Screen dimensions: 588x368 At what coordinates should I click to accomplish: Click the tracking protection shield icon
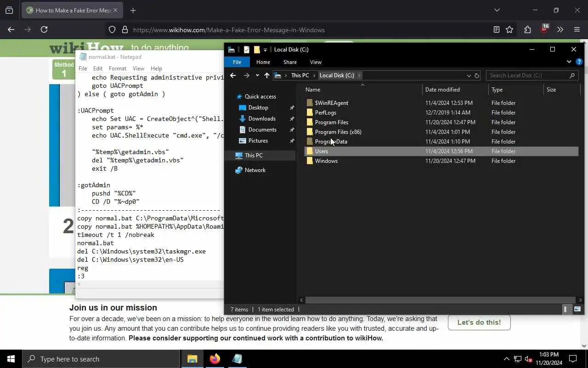click(112, 29)
